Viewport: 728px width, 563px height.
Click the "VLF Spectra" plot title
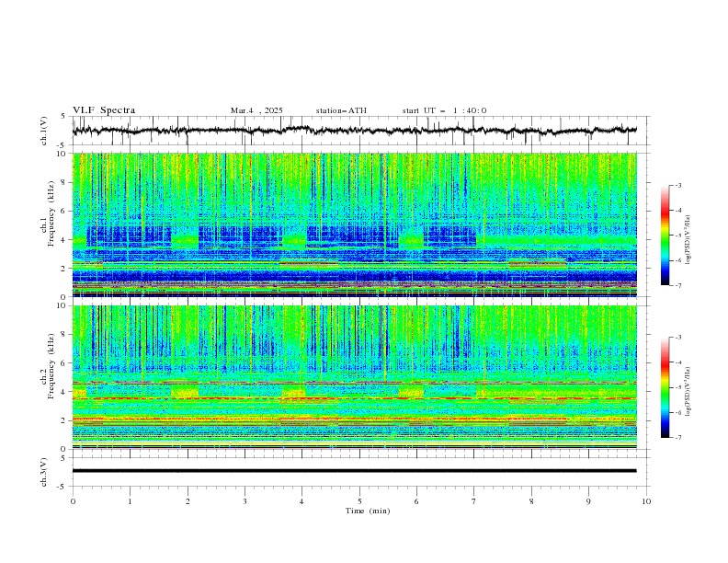click(104, 110)
